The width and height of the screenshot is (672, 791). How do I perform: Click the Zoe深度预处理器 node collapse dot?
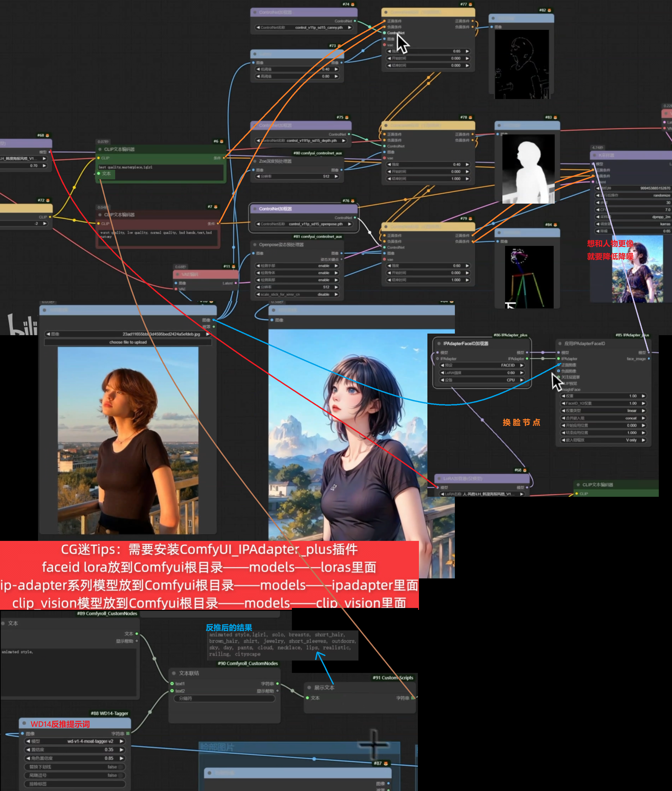pyautogui.click(x=255, y=161)
